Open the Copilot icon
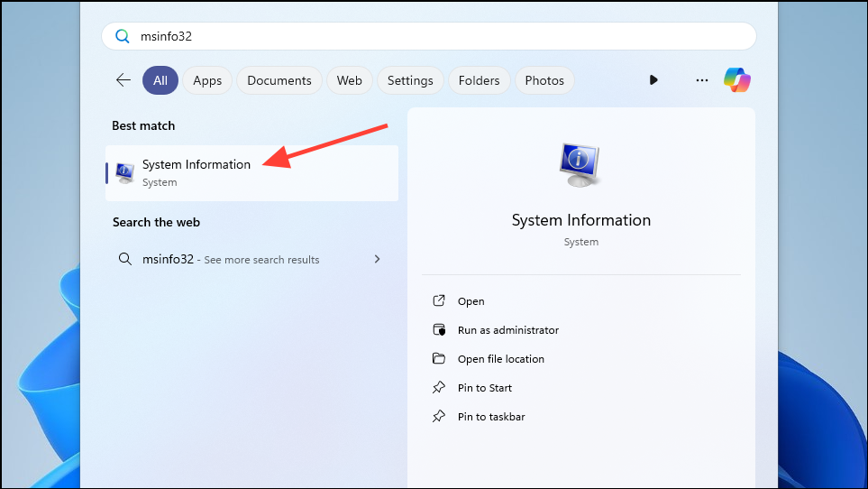Viewport: 868px width, 489px height. pos(737,80)
